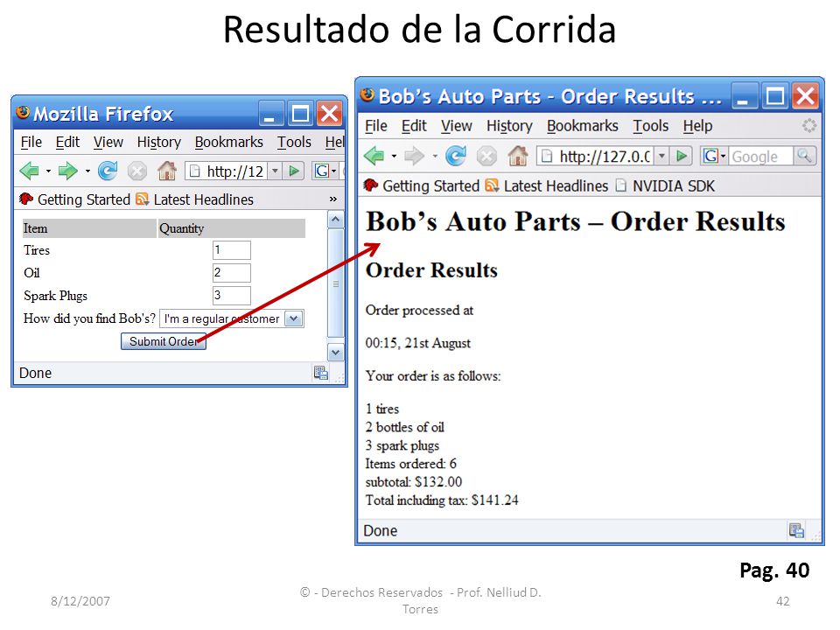Screen dimensions: 840x630
Task: Open URL history dropdown in Mozilla Firefox window
Action: 275,171
